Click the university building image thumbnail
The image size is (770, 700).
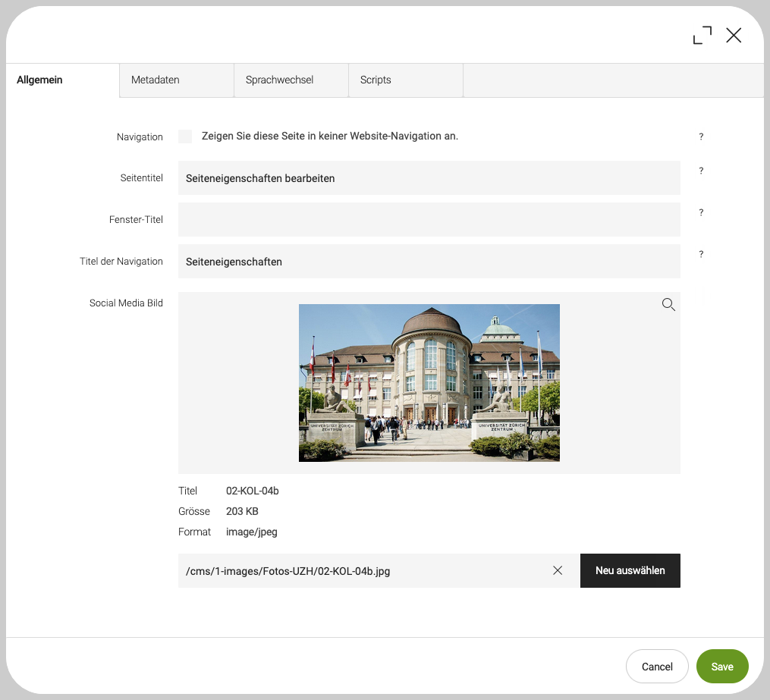[x=429, y=383]
